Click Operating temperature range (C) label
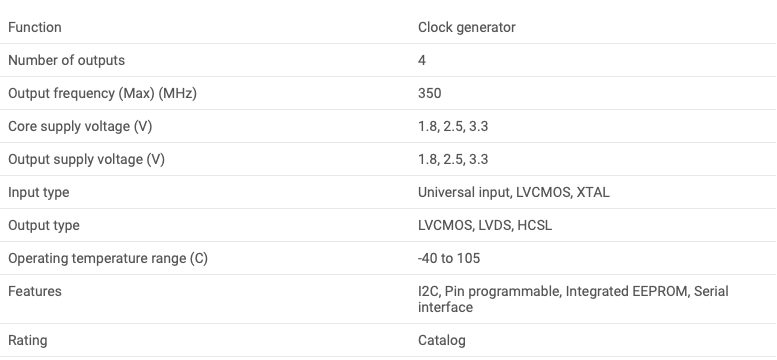This screenshot has width=777, height=360. click(x=108, y=258)
